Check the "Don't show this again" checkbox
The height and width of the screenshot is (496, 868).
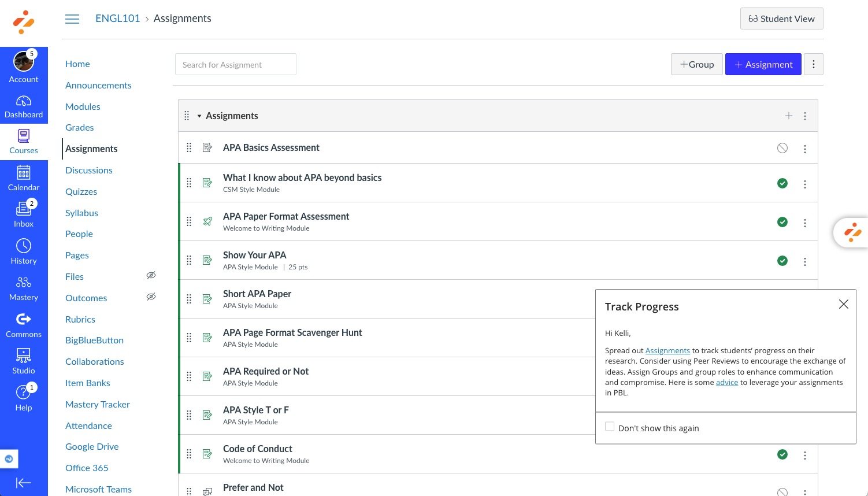pyautogui.click(x=610, y=427)
